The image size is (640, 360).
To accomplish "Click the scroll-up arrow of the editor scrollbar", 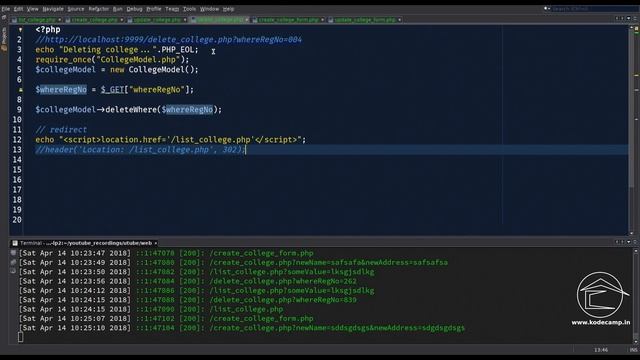I will coord(631,28).
